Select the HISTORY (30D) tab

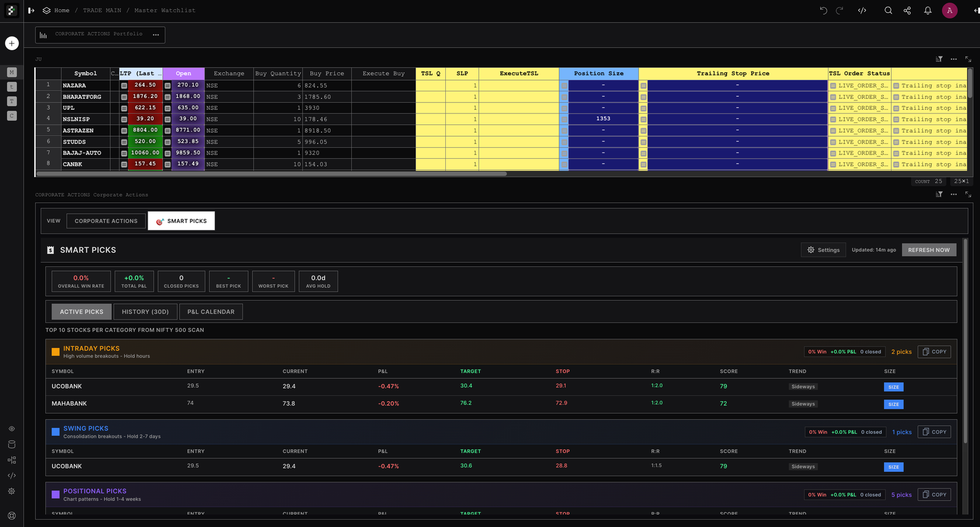click(145, 312)
